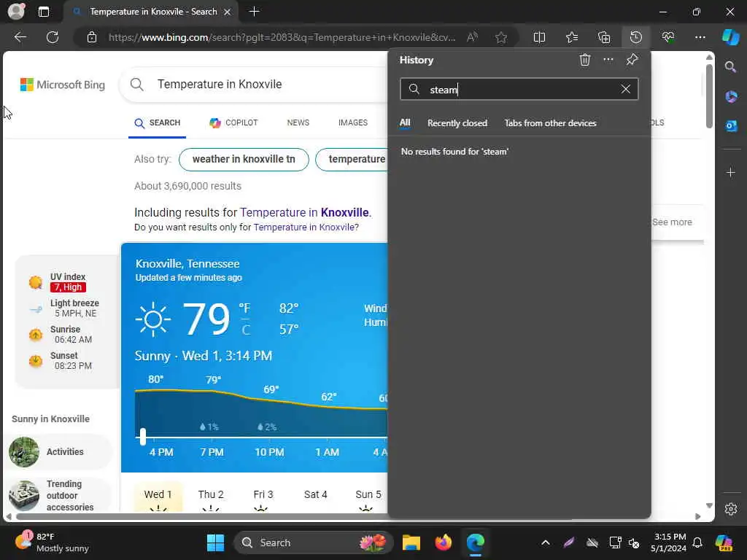Image resolution: width=747 pixels, height=560 pixels.
Task: Open Browser essentials heart icon
Action: pos(668,37)
